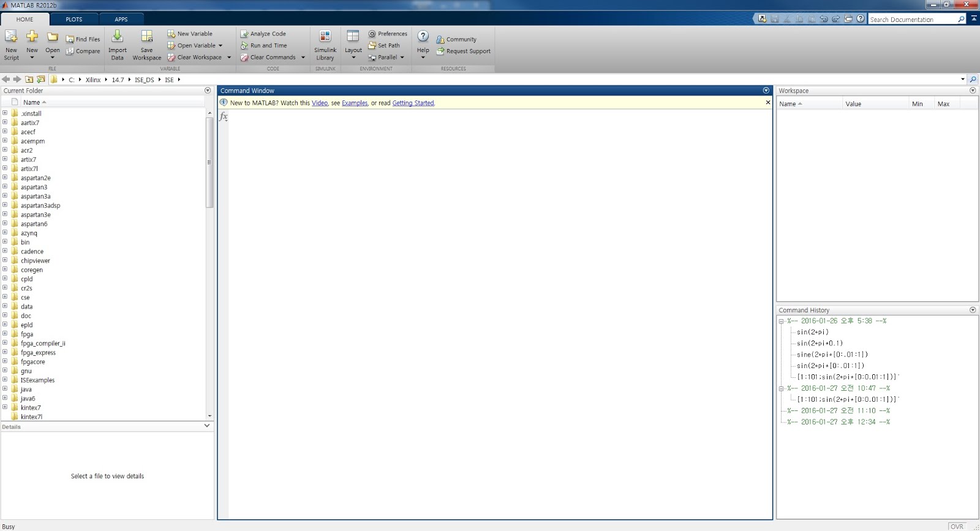This screenshot has width=980, height=531.
Task: Visit the Community page
Action: pyautogui.click(x=456, y=39)
